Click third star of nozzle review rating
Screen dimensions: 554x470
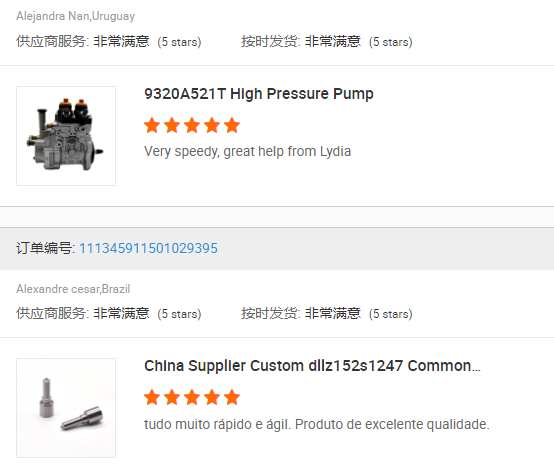point(192,397)
